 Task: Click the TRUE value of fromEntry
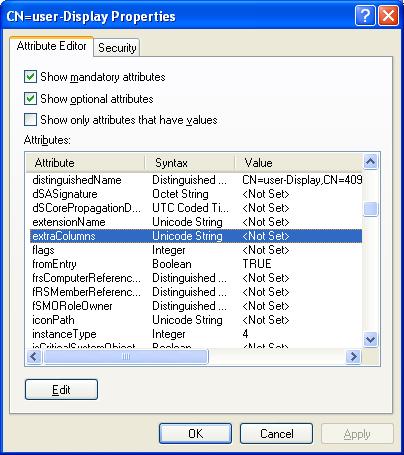[257, 264]
